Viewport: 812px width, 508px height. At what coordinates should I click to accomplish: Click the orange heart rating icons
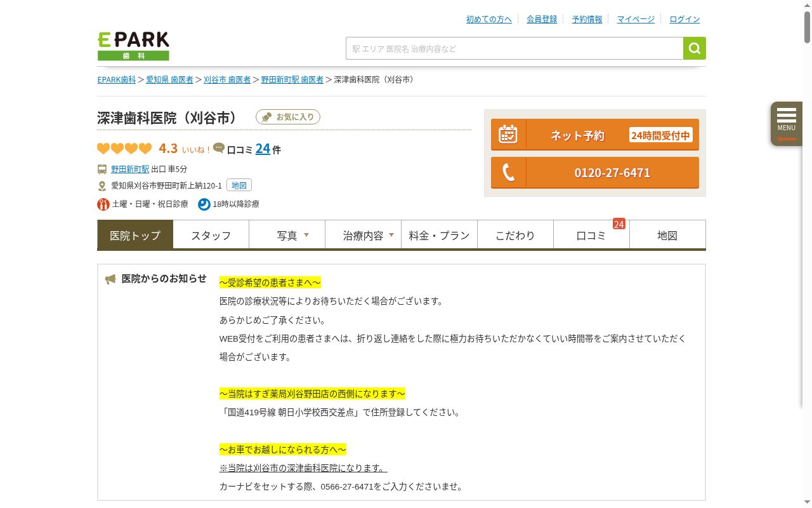click(124, 149)
